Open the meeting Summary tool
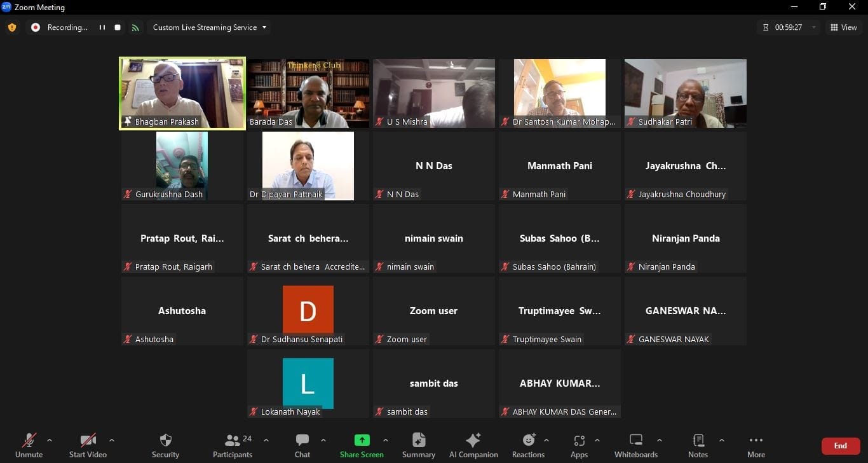The image size is (868, 463). (418, 445)
